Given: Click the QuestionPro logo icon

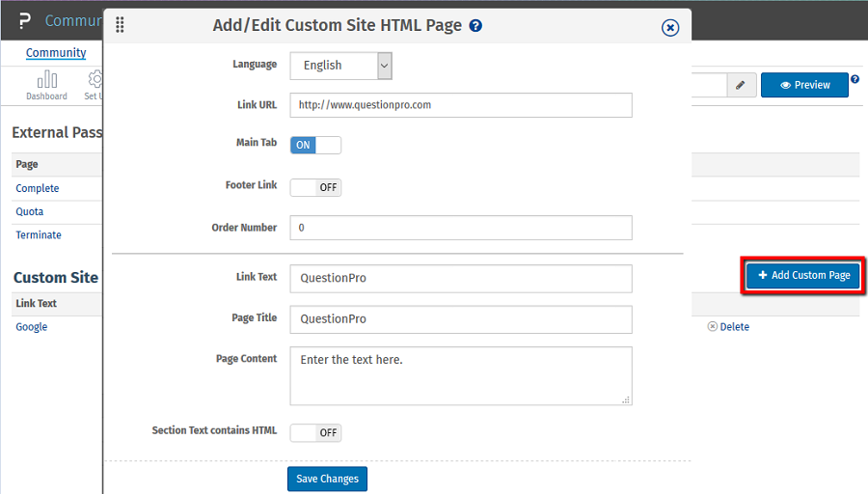Looking at the screenshot, I should coord(24,21).
